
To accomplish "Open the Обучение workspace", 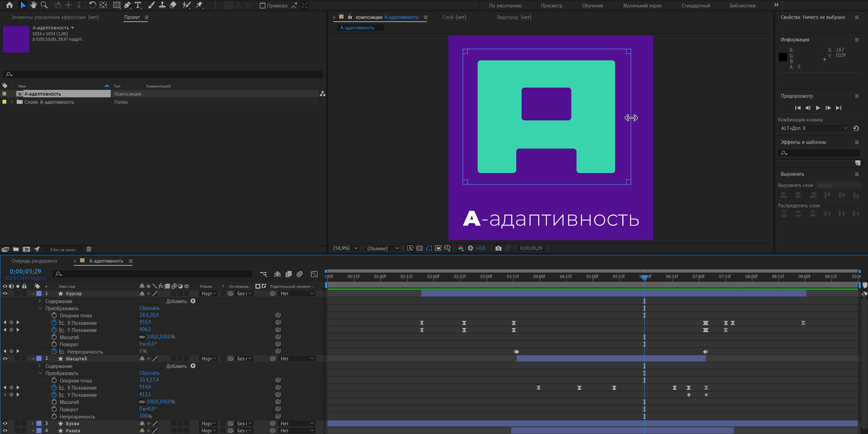I will [592, 6].
